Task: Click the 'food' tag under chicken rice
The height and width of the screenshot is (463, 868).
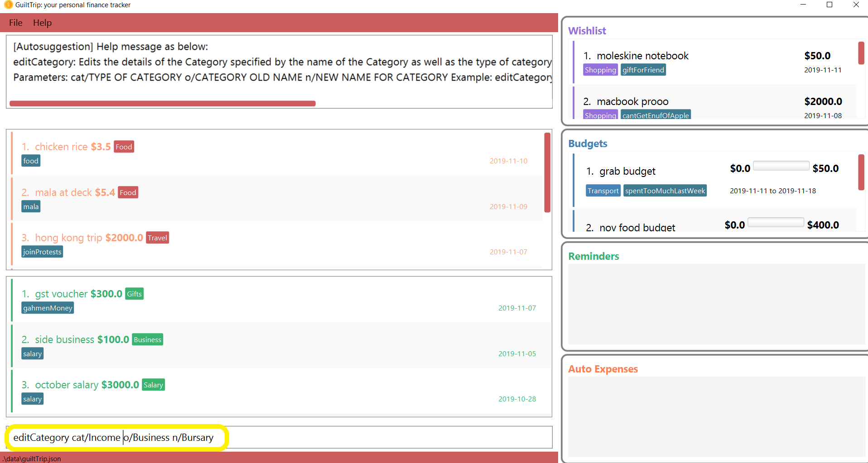Action: pos(31,161)
